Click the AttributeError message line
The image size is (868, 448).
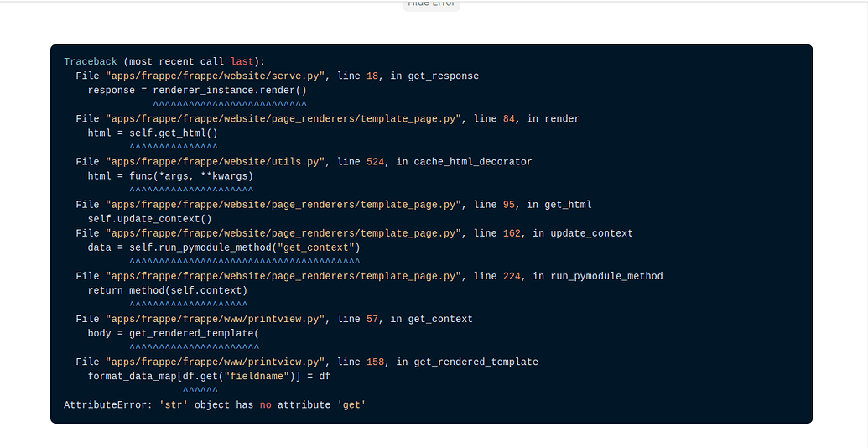215,405
